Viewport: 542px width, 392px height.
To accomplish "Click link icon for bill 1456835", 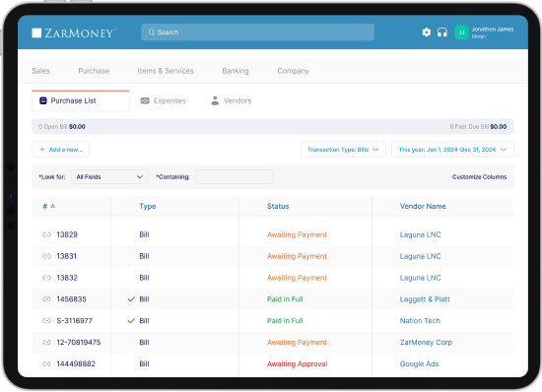I will coord(46,299).
